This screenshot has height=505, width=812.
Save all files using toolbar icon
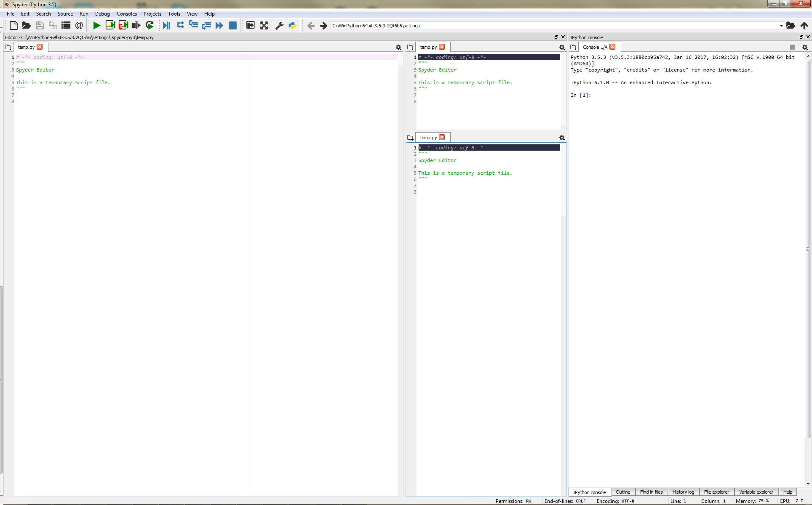[53, 25]
